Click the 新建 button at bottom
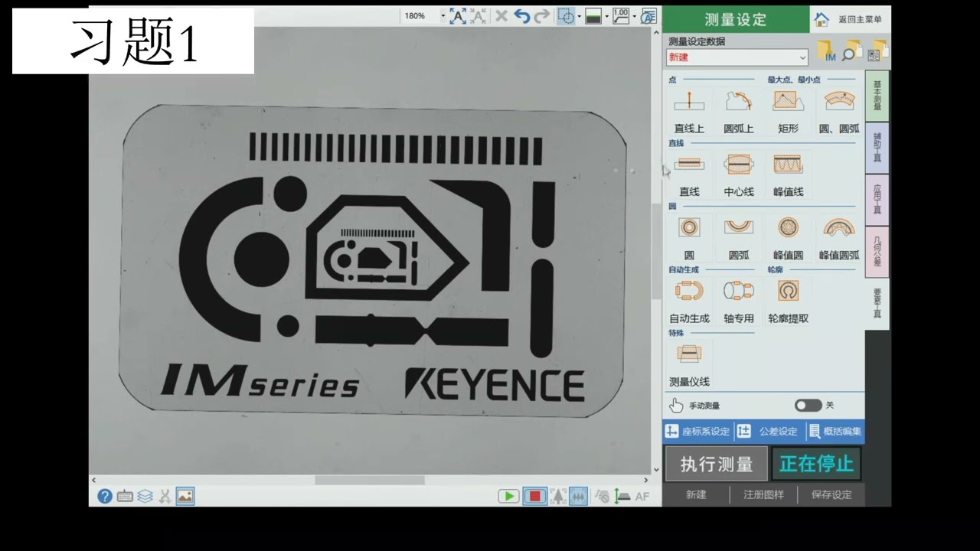The image size is (980, 551). (696, 495)
